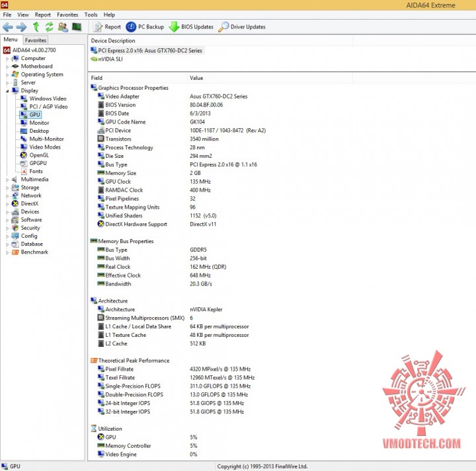
Task: Click the Memory Bus Properties header icon
Action: pyautogui.click(x=94, y=241)
